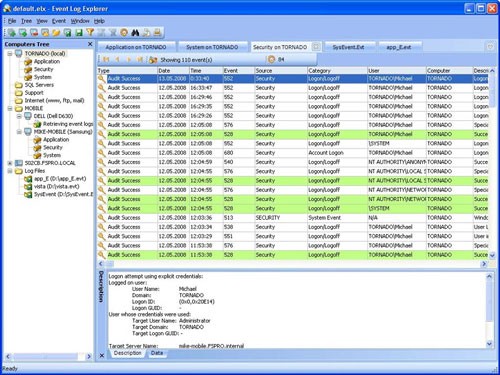
Task: Select the Support folder in the tree
Action: coord(34,93)
